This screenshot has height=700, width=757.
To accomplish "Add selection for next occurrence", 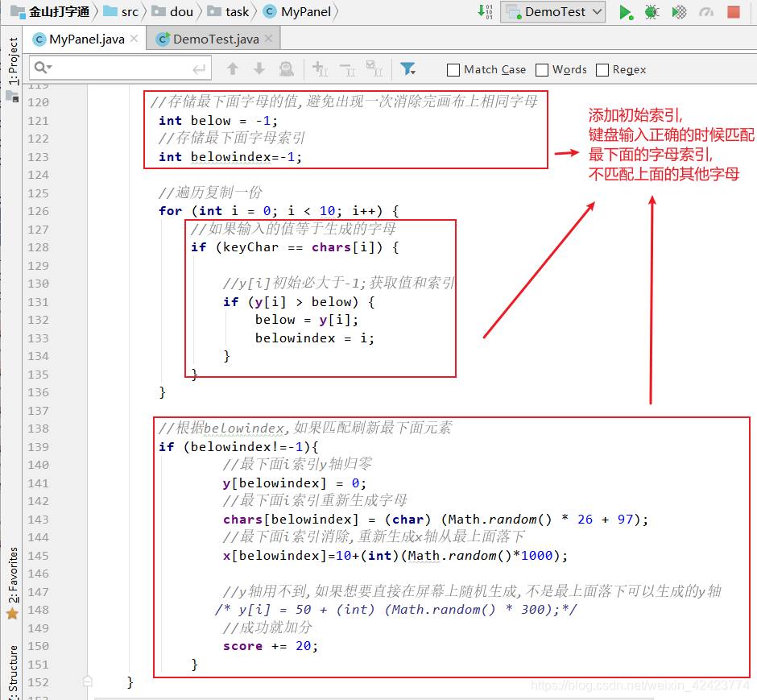I will point(320,69).
